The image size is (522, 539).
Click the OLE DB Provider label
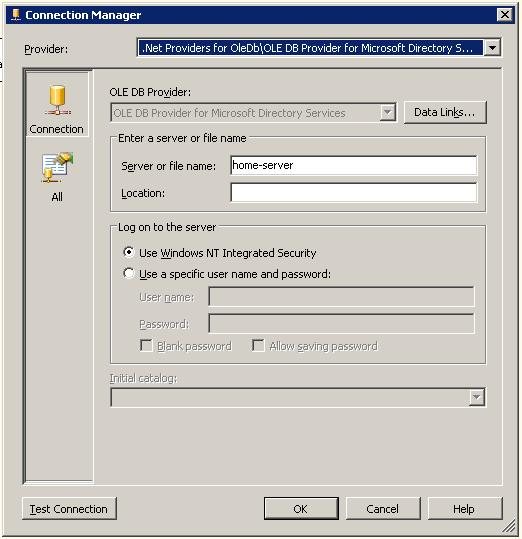point(150,92)
